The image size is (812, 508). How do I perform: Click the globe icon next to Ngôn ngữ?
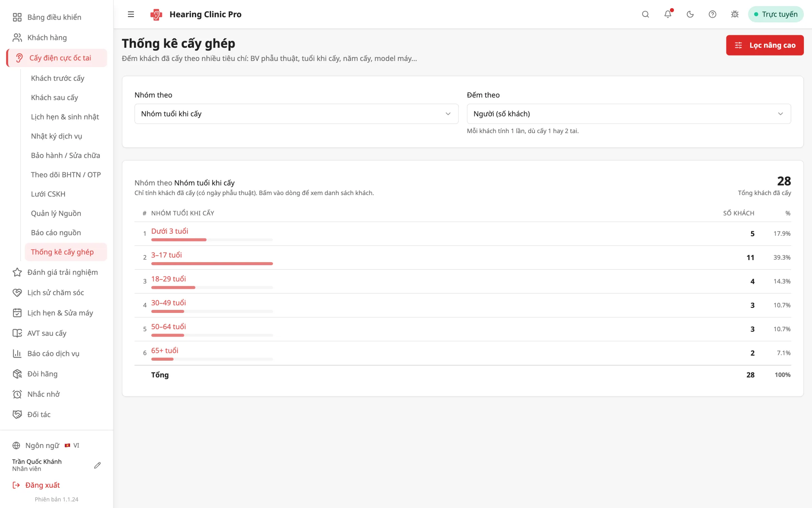pos(16,445)
